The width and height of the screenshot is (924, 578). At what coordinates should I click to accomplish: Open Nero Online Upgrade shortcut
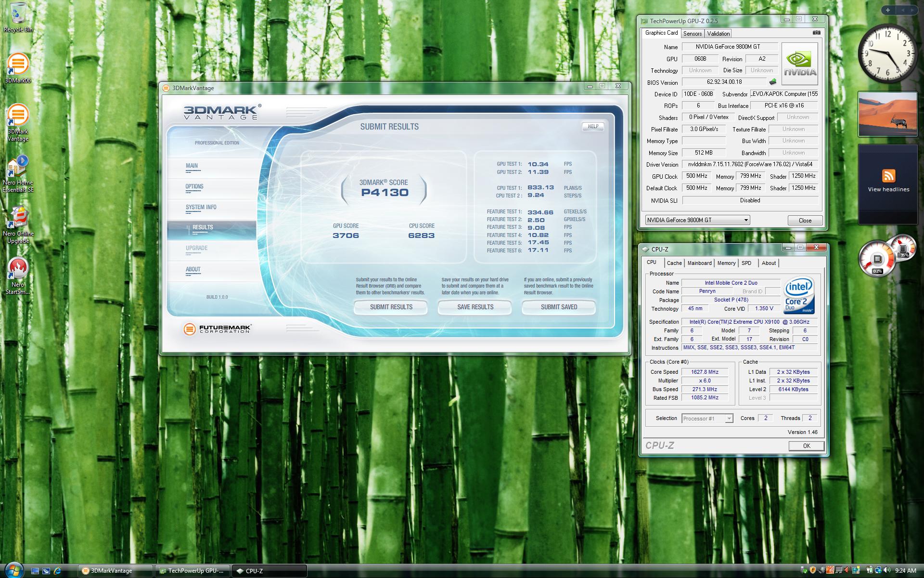point(18,225)
